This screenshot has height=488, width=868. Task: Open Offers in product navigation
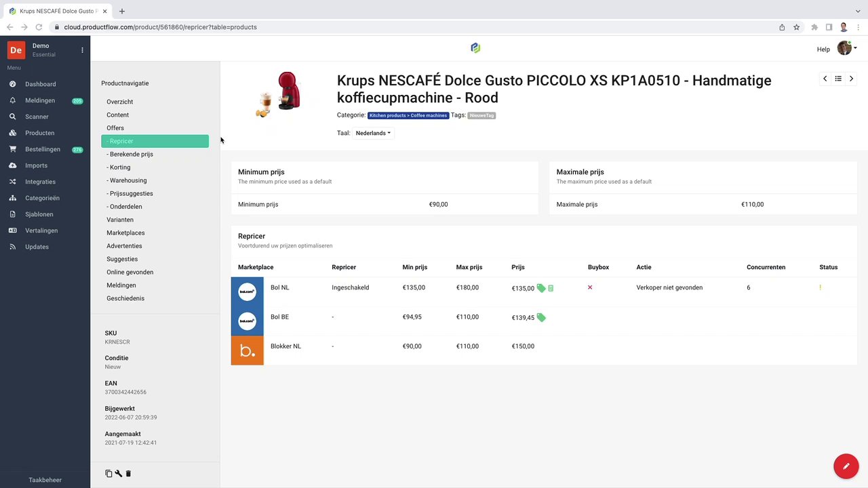[x=115, y=127]
